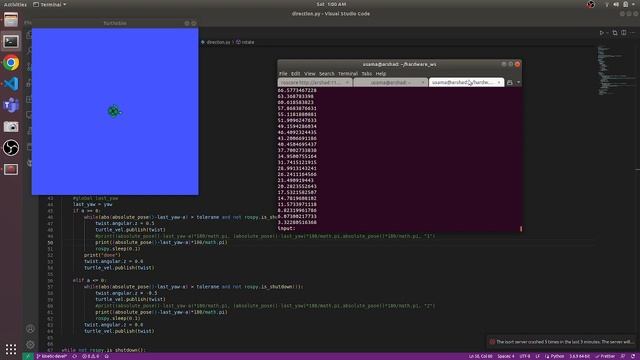The height and width of the screenshot is (360, 640).
Task: Change line ending via LF status item
Action: pos(538,356)
